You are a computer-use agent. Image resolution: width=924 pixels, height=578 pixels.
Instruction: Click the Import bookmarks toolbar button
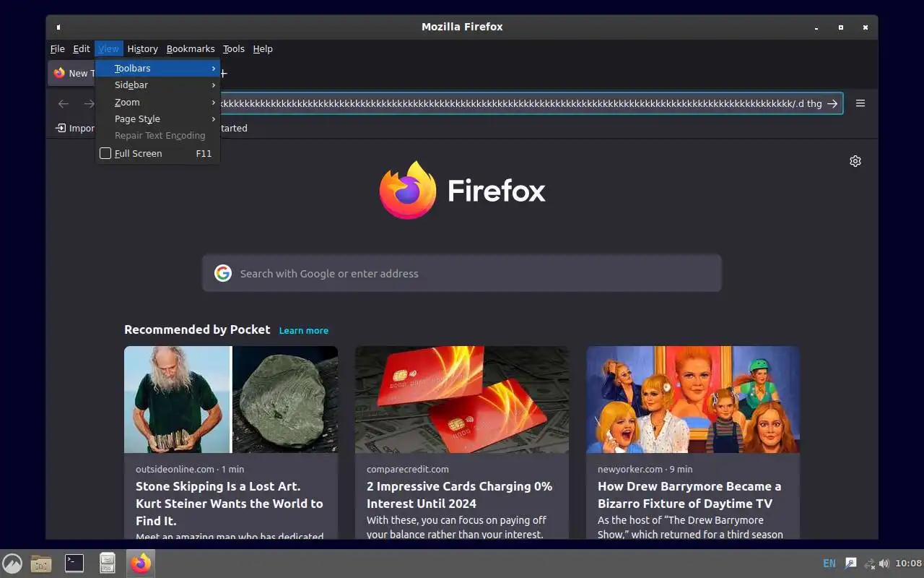[75, 128]
